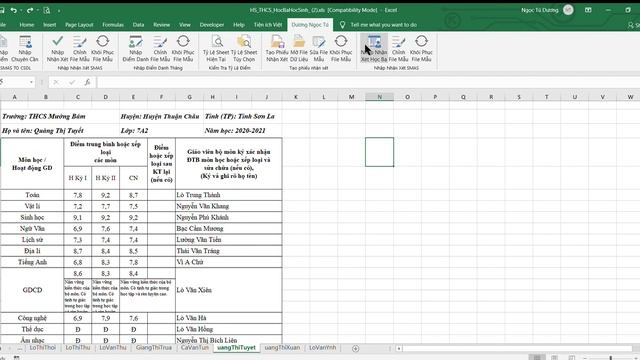Image resolution: width=640 pixels, height=360 pixels.
Task: Select the GDCD subject cell
Action: pos(32,290)
